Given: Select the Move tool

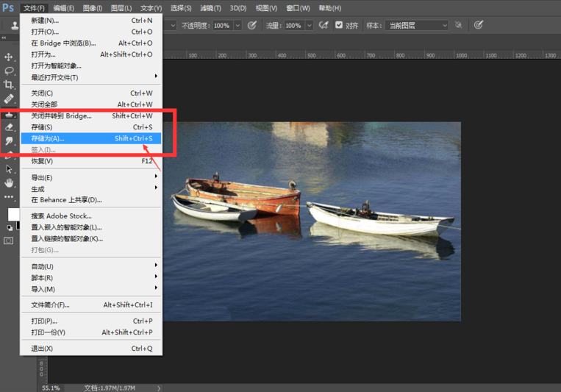Looking at the screenshot, I should (9, 57).
